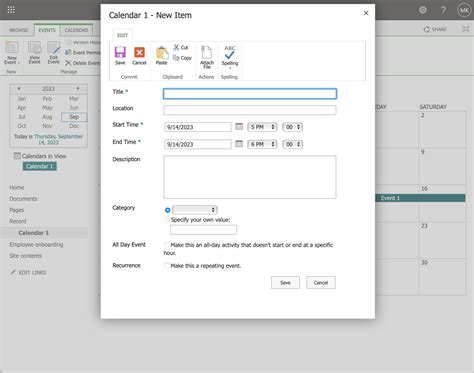This screenshot has width=474, height=373.
Task: Switch to the CALENDAR ribbon tab
Action: click(76, 30)
